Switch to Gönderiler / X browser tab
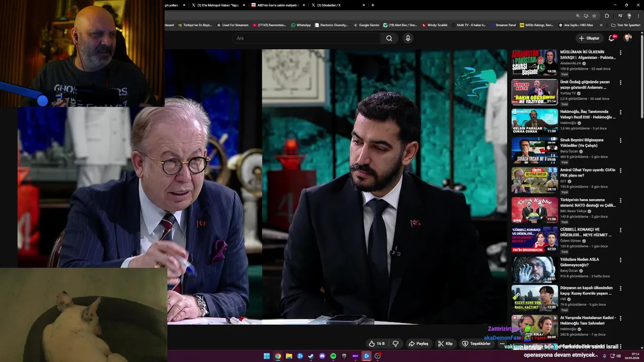Screen dimensions: 644x362 pos(338,5)
